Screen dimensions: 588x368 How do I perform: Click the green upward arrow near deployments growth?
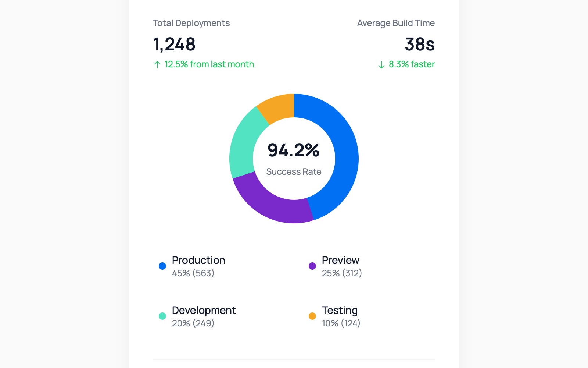(x=157, y=64)
